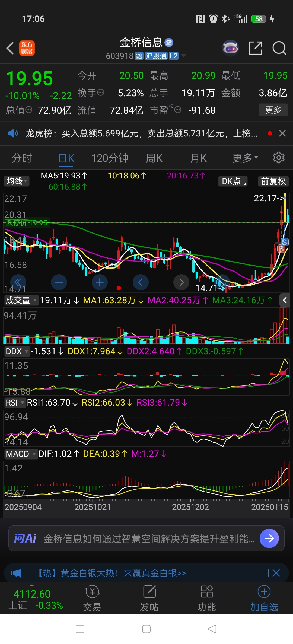Screen dimensions: 293x644
Task: Tap the Android back triangle button
Action: [212, 629]
